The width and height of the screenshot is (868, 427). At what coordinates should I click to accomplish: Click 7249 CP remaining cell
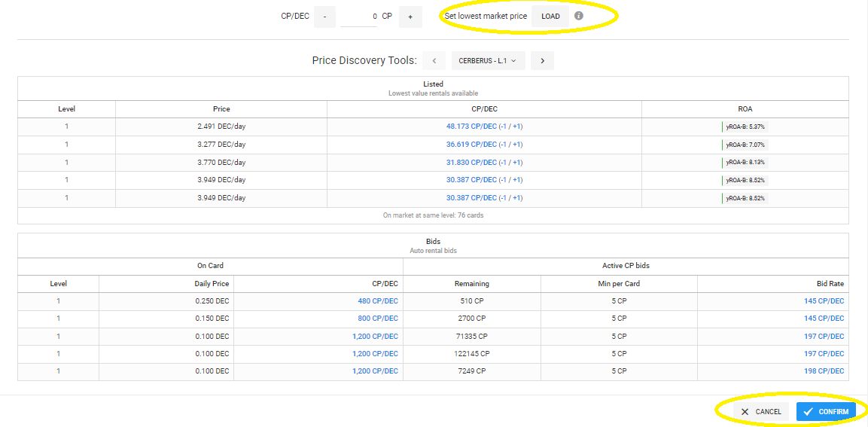pyautogui.click(x=472, y=371)
